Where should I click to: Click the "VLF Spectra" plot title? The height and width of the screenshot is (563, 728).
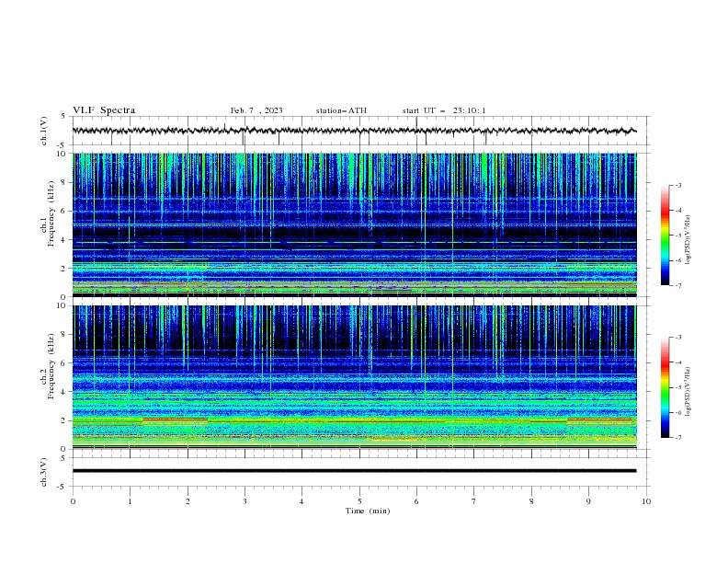coord(104,110)
